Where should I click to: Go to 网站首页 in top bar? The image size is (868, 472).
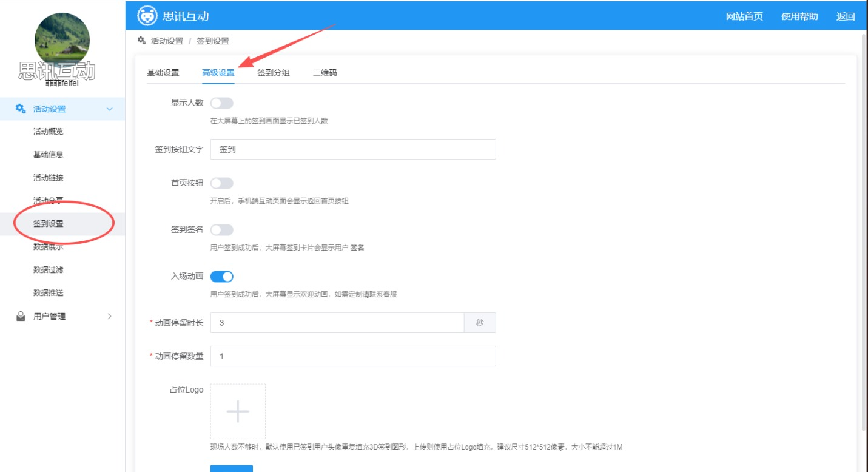point(744,16)
